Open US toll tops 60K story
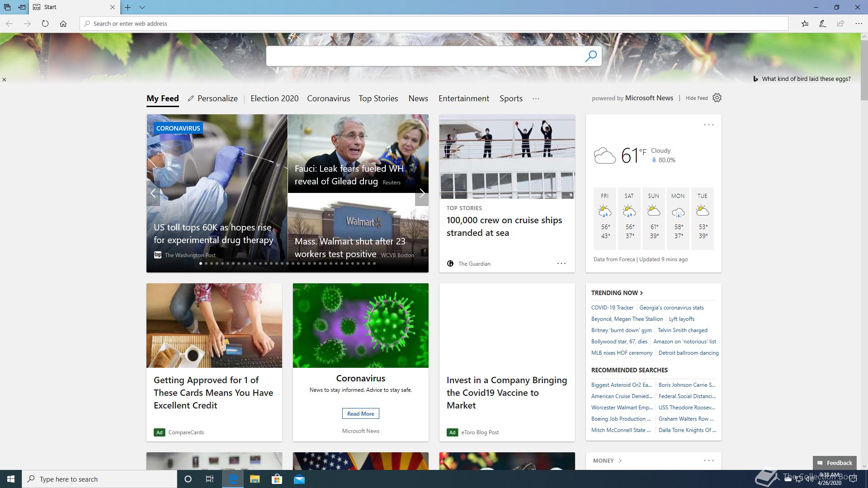The width and height of the screenshot is (868, 488). [213, 234]
